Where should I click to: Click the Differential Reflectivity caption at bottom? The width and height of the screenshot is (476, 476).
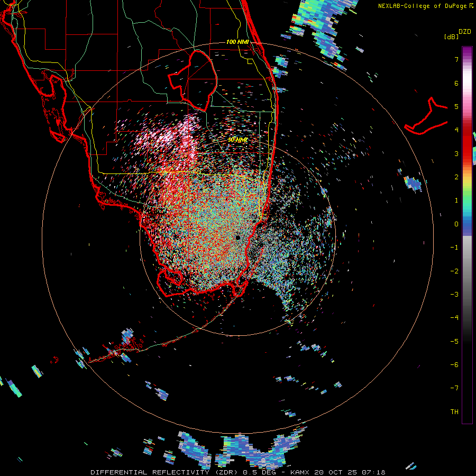tap(238, 472)
